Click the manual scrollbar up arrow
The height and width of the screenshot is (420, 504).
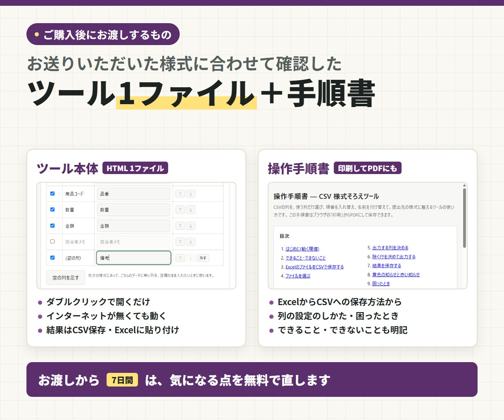[464, 186]
